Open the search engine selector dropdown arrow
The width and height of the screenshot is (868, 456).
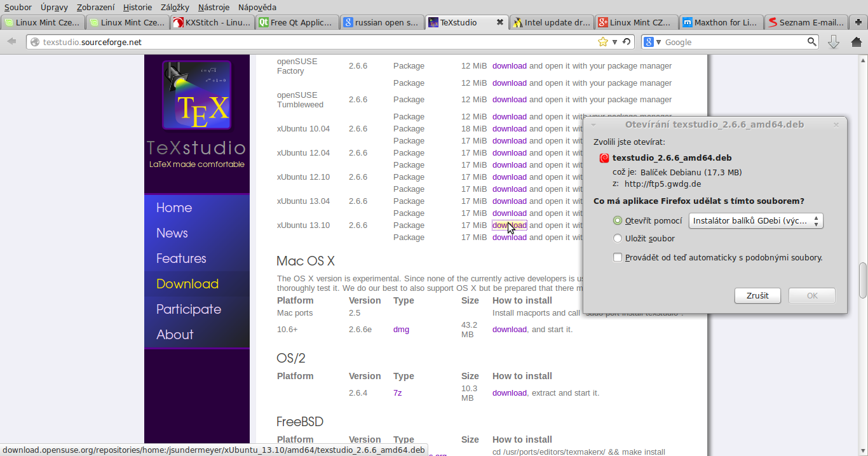coord(658,42)
